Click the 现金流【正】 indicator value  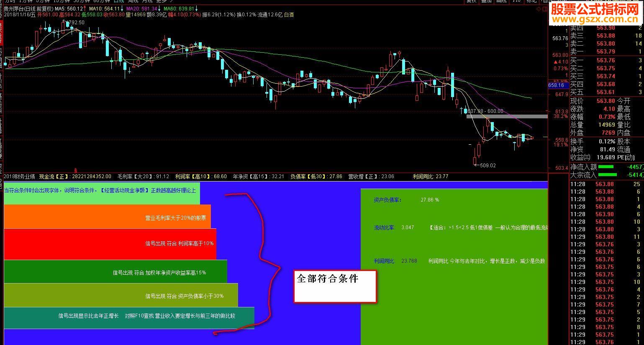pos(75,176)
